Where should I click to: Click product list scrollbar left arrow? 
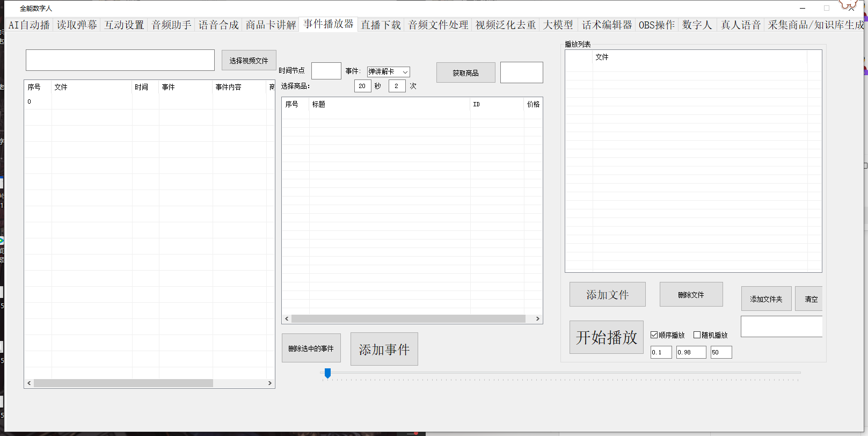tap(287, 319)
